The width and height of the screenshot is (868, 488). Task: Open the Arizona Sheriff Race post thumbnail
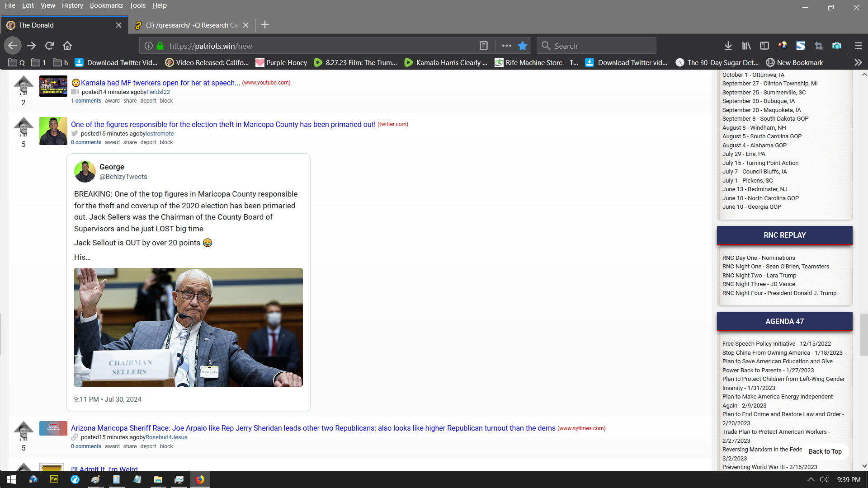click(x=53, y=428)
